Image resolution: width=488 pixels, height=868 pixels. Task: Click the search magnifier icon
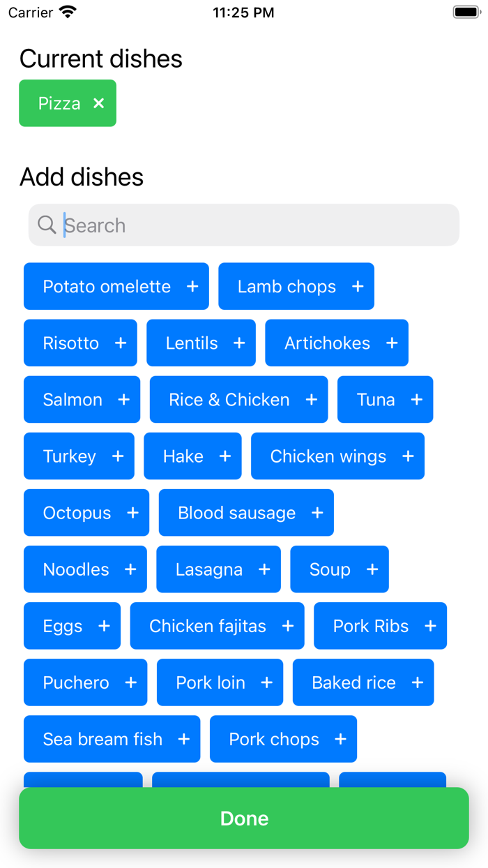click(46, 225)
